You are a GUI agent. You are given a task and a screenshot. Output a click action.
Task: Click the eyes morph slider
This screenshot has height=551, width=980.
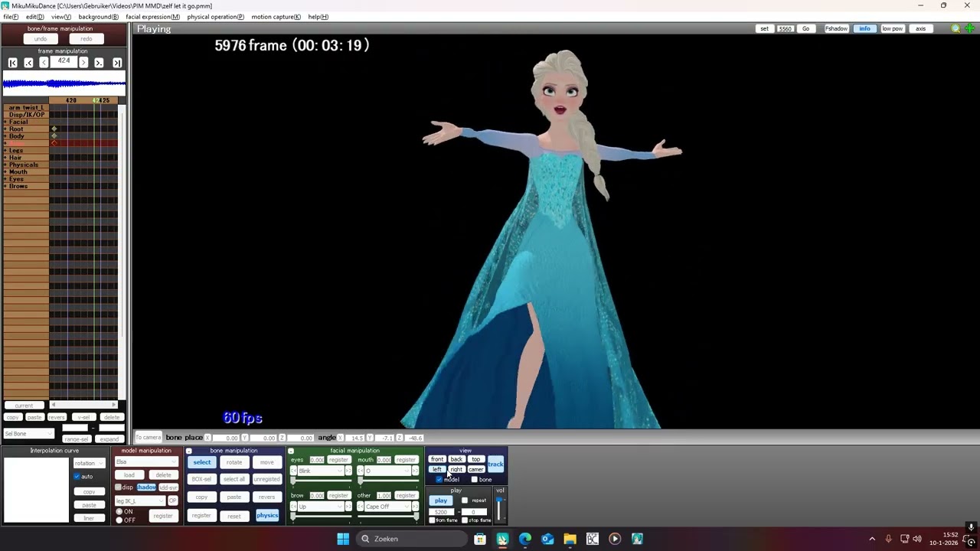(x=321, y=481)
